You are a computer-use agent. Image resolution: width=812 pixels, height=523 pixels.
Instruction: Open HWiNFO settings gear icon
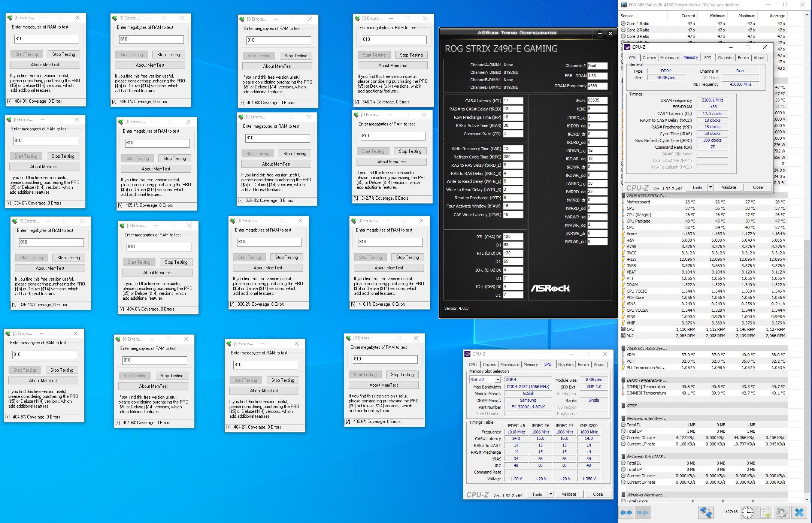(781, 512)
